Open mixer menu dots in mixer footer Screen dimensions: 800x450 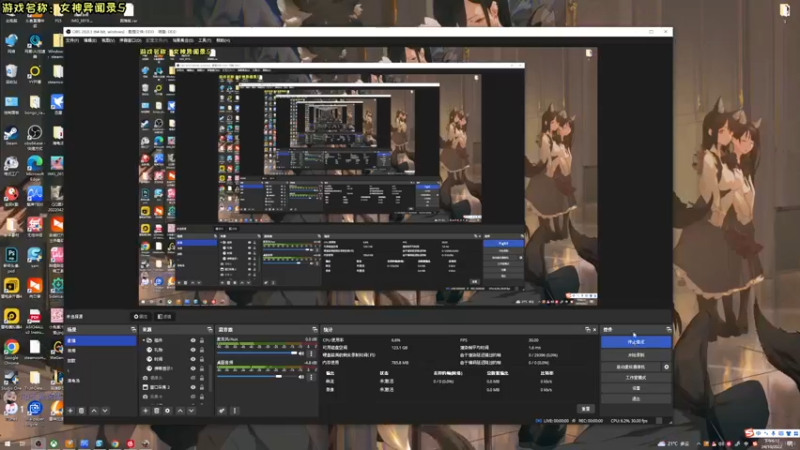[x=235, y=411]
